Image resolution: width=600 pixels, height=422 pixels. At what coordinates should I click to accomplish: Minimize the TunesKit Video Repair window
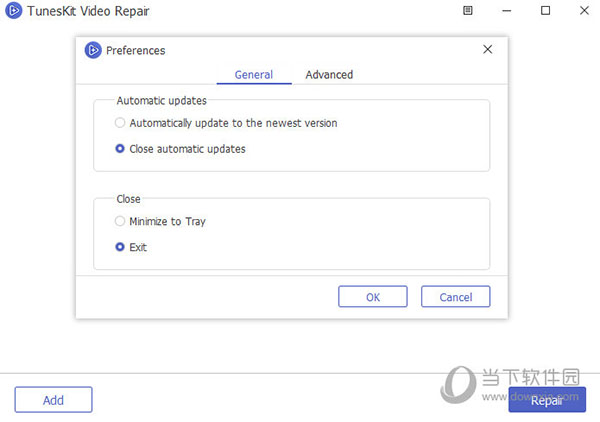click(x=506, y=11)
